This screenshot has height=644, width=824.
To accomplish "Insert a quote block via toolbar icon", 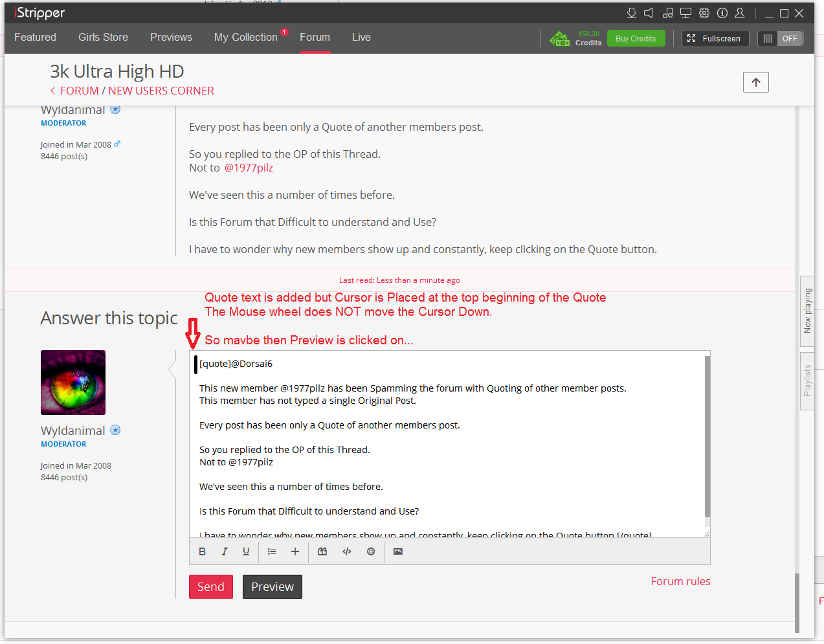I will tap(322, 551).
